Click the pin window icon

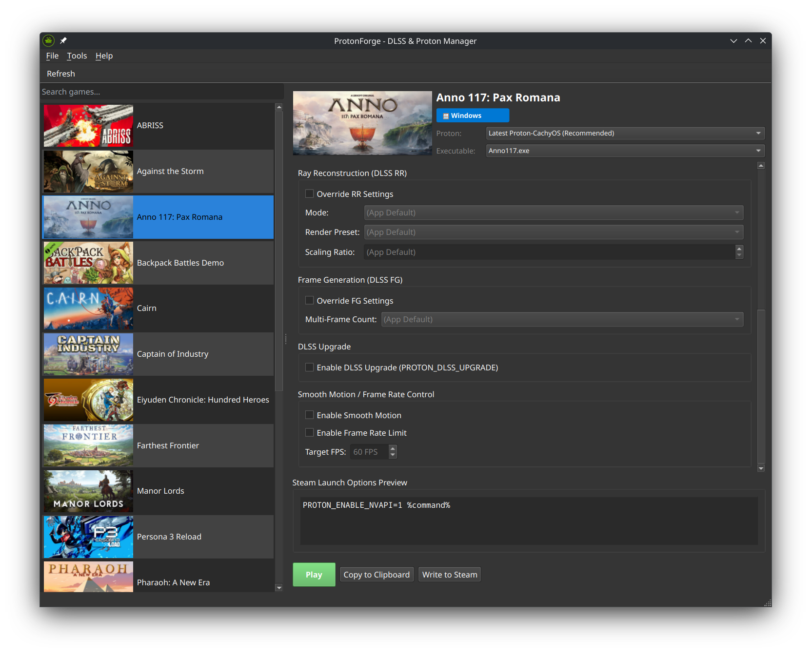coord(63,41)
